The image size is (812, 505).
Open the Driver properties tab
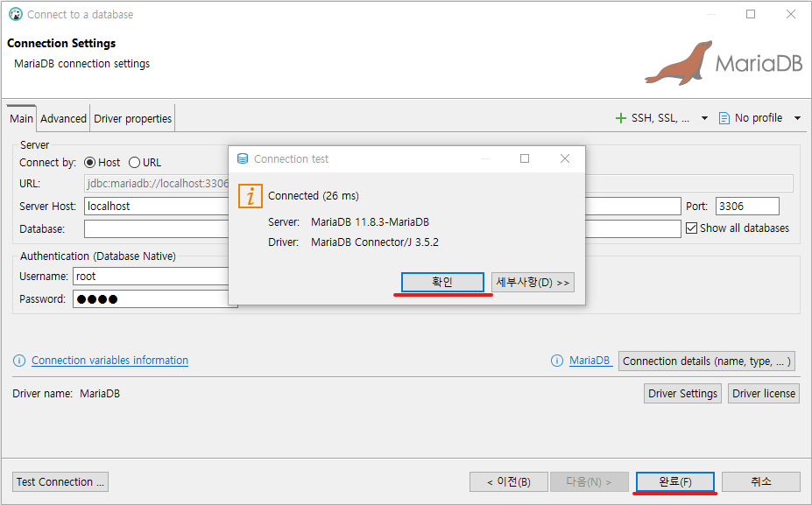coord(132,118)
